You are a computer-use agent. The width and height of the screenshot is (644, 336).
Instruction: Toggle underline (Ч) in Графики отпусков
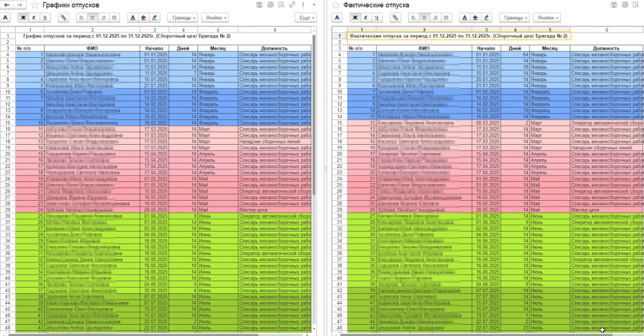pos(45,18)
